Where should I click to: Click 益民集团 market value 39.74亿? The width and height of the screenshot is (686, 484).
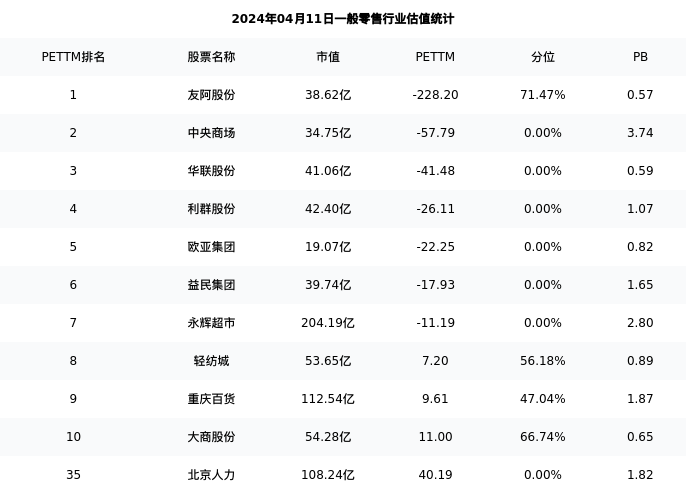tap(328, 285)
